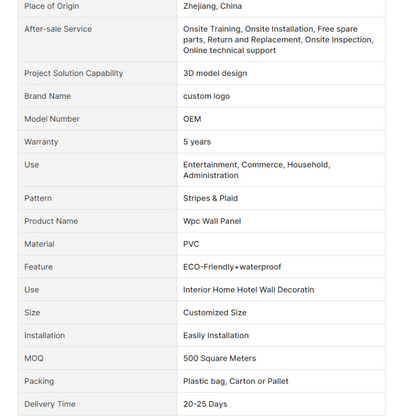Select the 3D model design value
Screen dimensions: 416x416
click(215, 73)
